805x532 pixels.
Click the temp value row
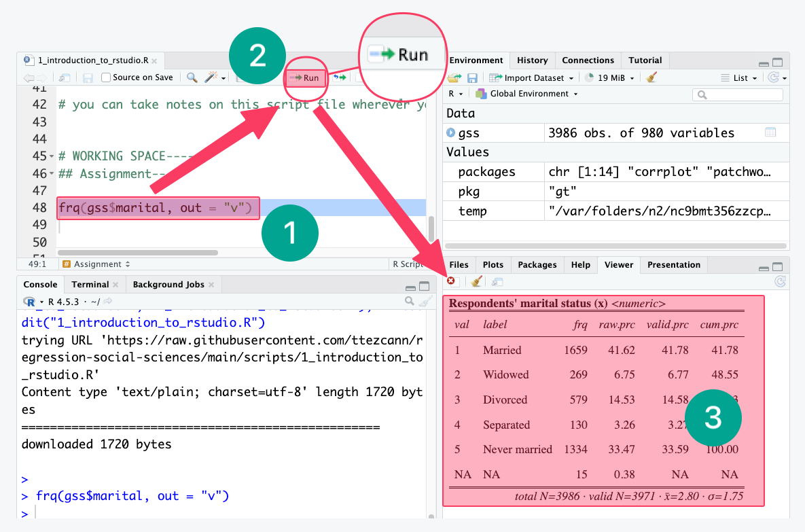tap(616, 211)
